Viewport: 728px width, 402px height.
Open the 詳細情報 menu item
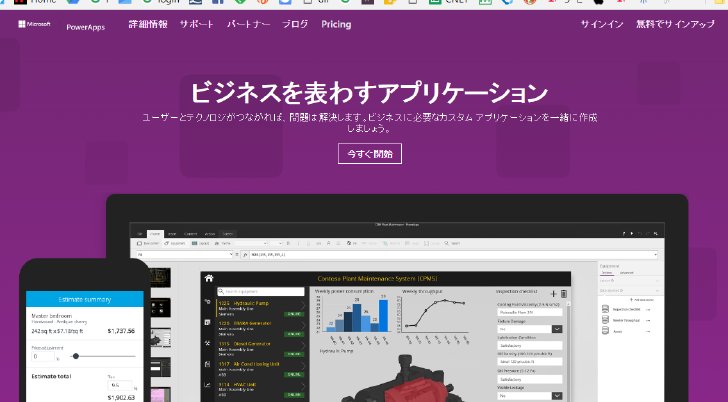pos(148,24)
